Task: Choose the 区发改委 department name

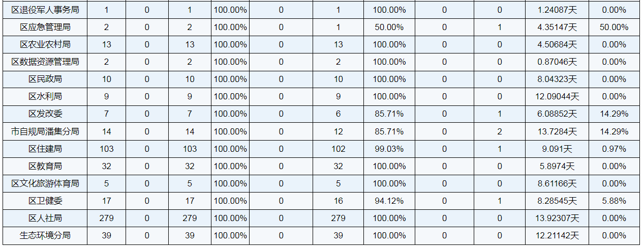Action: 45,114
